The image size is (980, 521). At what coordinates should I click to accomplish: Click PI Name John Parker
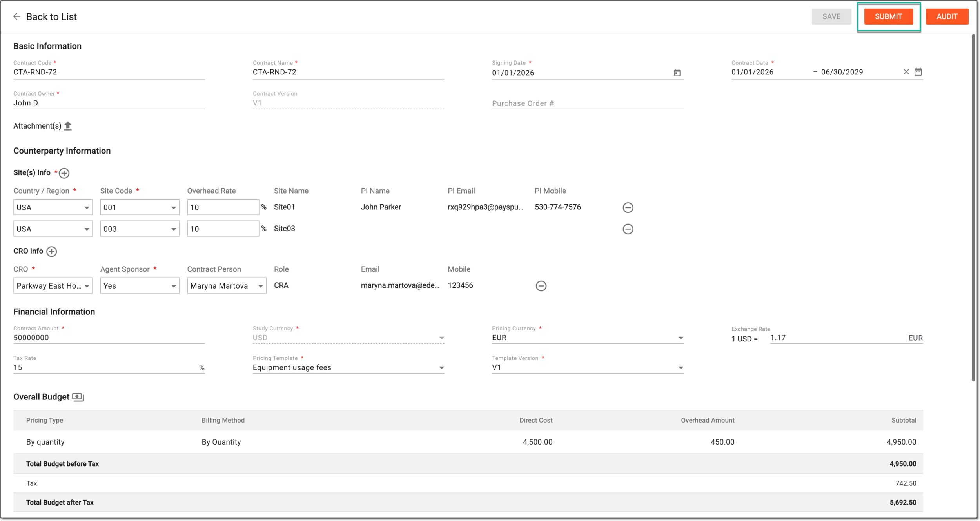click(x=381, y=207)
